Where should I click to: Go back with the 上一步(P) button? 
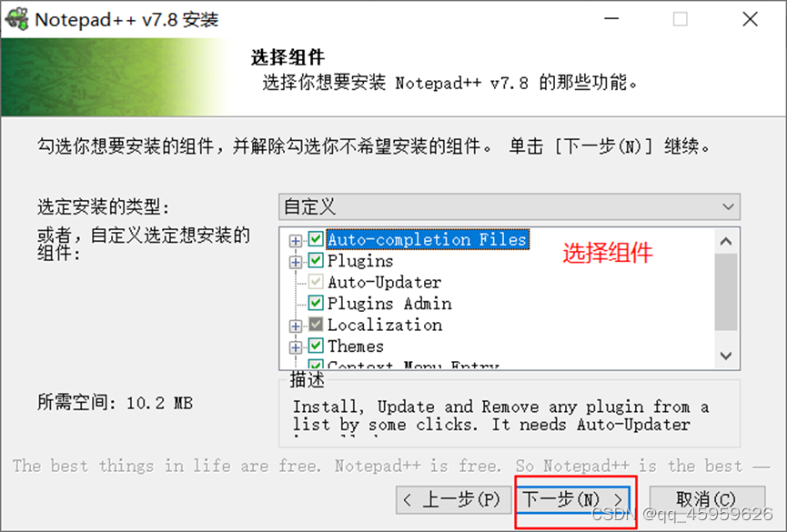453,500
